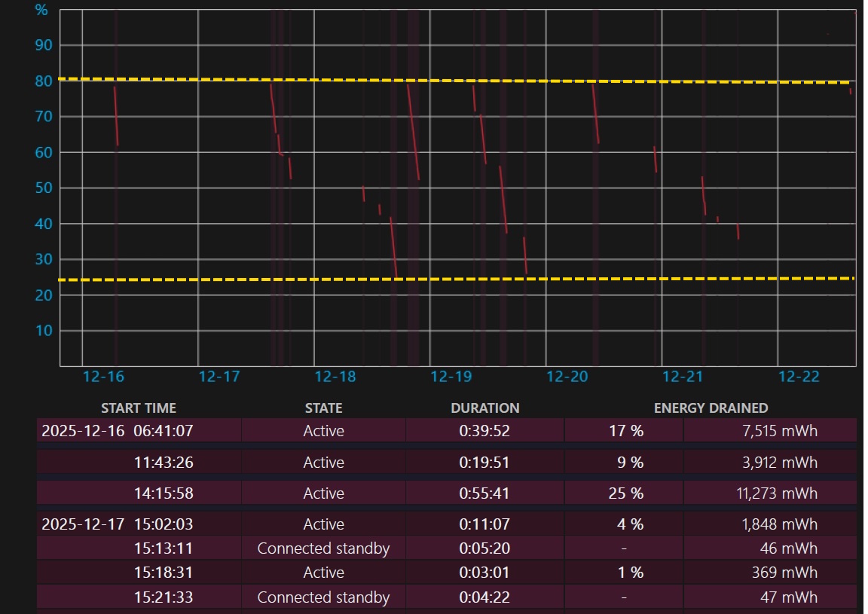This screenshot has width=868, height=614.
Task: Select the STATE column header
Action: [x=323, y=408]
